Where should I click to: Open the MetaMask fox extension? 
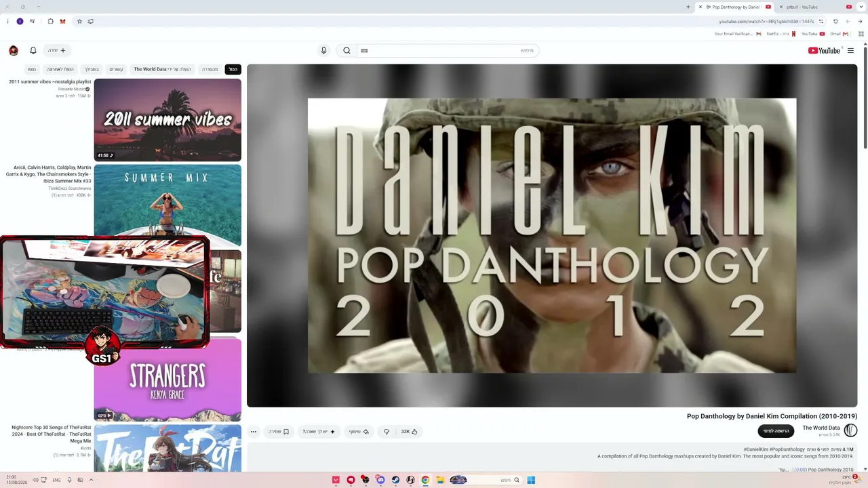(x=62, y=21)
